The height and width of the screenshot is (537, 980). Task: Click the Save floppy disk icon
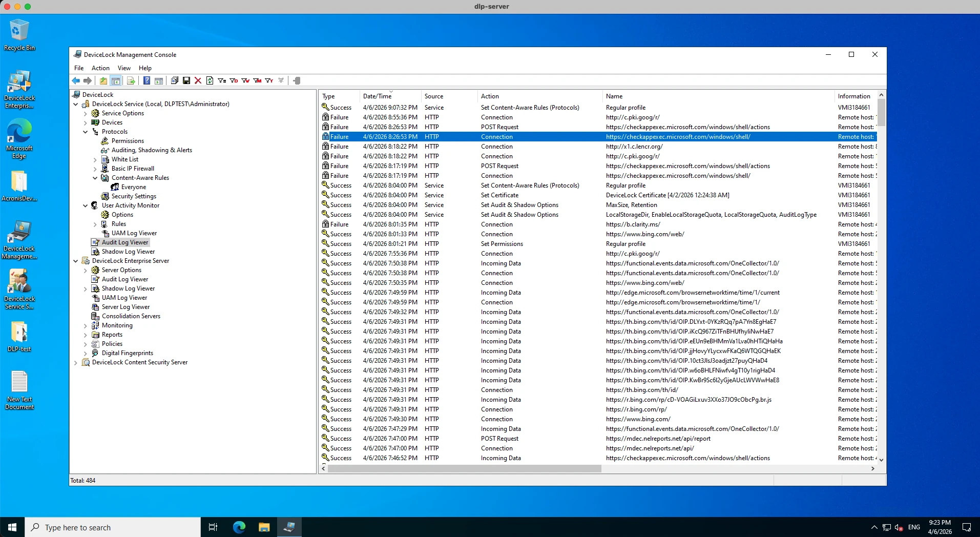coord(186,80)
